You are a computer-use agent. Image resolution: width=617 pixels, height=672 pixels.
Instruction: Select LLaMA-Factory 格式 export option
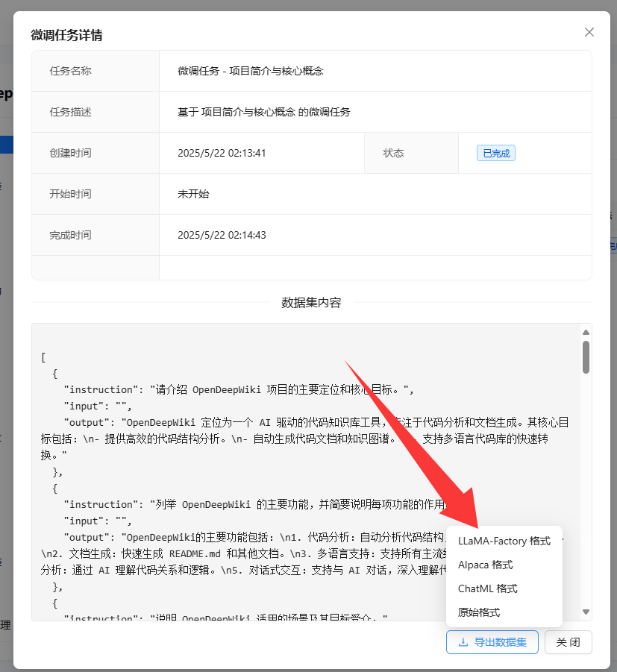[x=504, y=541]
